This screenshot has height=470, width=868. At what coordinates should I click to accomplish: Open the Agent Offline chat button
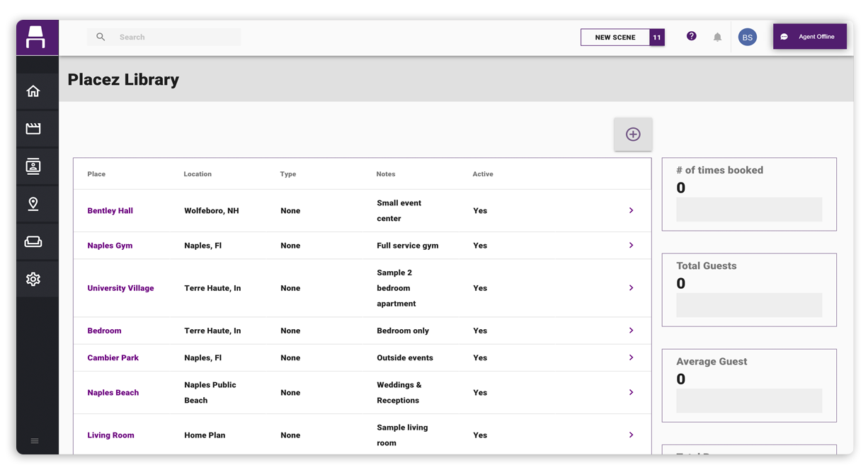(x=810, y=37)
